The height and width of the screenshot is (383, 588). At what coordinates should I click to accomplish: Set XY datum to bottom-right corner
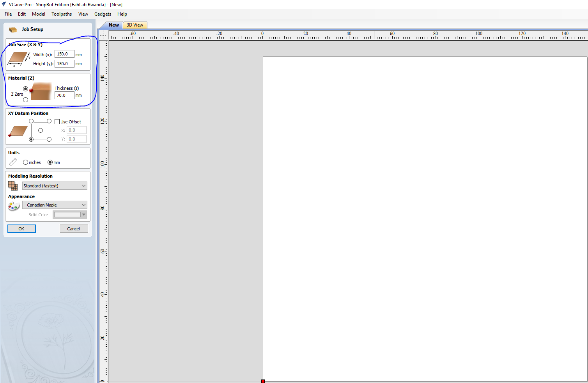click(x=49, y=139)
